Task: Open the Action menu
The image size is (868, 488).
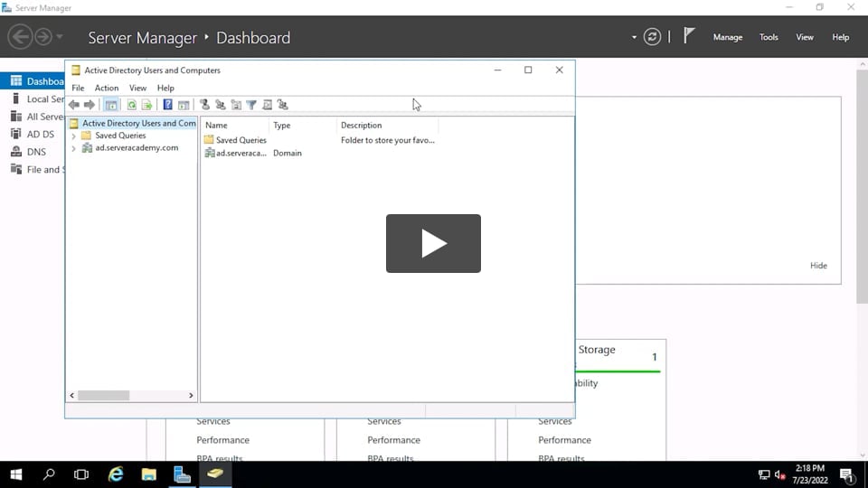Action: coord(107,88)
